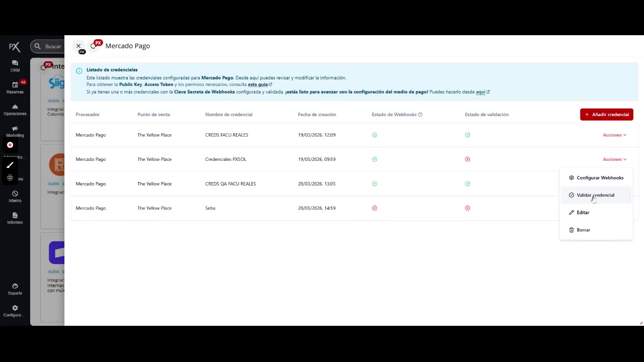Open Informes reports icon
The width and height of the screenshot is (644, 362).
(15, 218)
